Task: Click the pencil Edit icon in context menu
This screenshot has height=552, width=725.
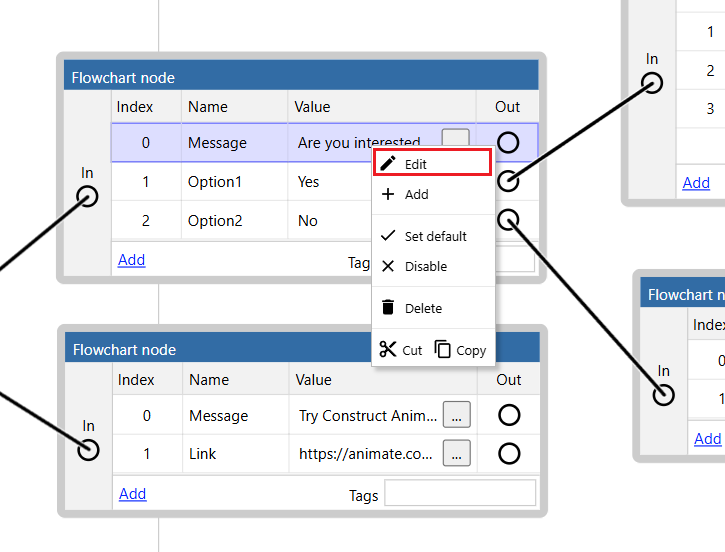Action: click(388, 163)
